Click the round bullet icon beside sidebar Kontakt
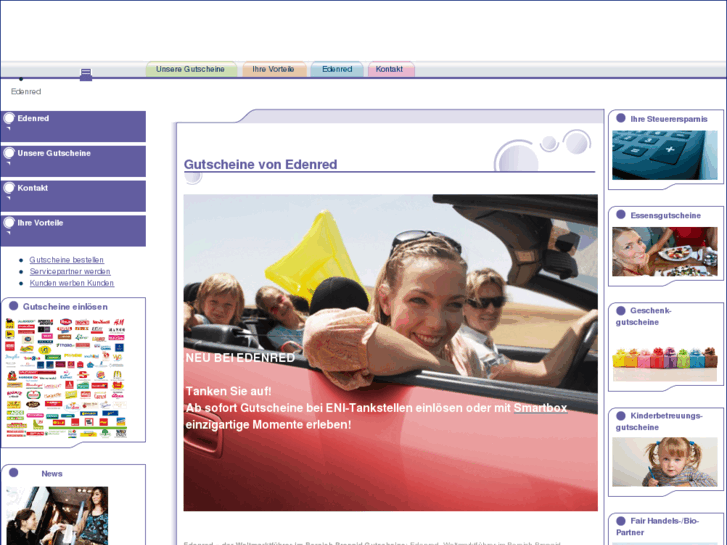This screenshot has width=727, height=545. [9, 188]
